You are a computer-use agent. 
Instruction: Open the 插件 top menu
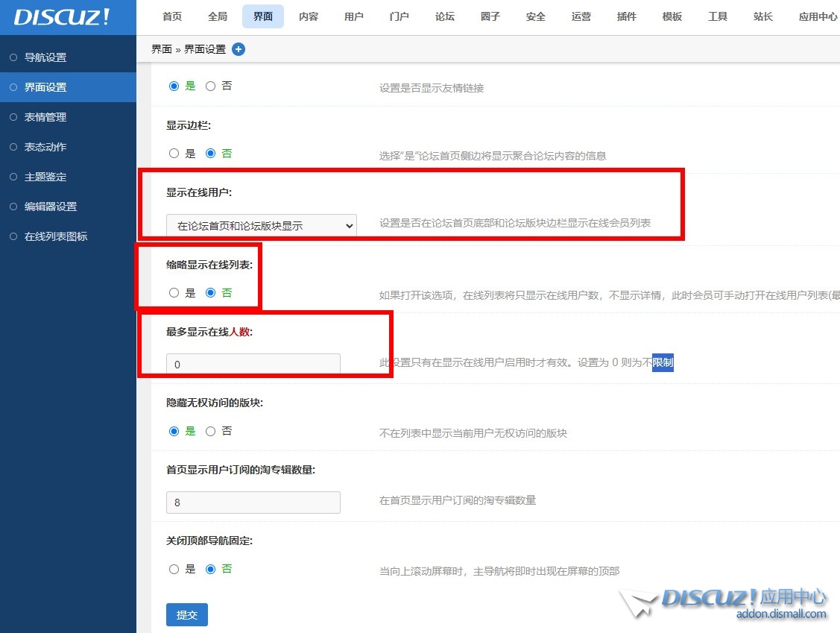pos(627,16)
